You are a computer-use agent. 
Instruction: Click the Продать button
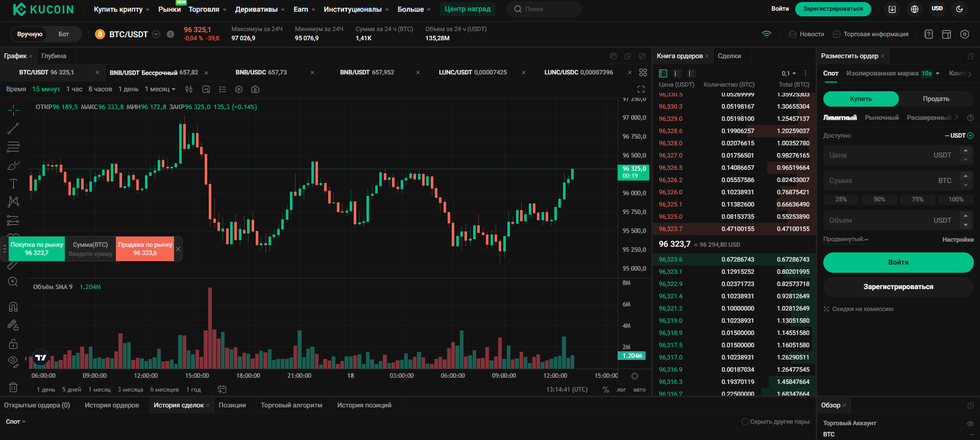pos(936,99)
